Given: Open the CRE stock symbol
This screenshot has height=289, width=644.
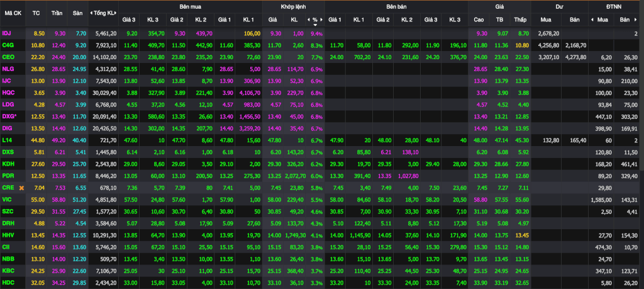Looking at the screenshot, I should point(8,188).
